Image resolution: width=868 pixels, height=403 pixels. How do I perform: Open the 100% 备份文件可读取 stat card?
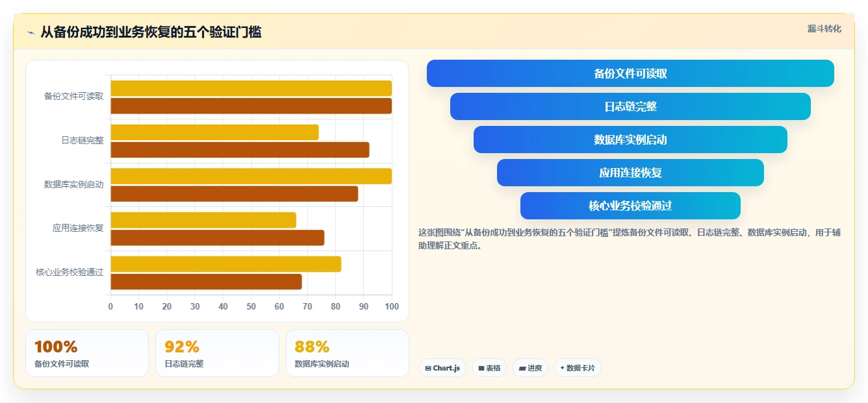click(87, 353)
